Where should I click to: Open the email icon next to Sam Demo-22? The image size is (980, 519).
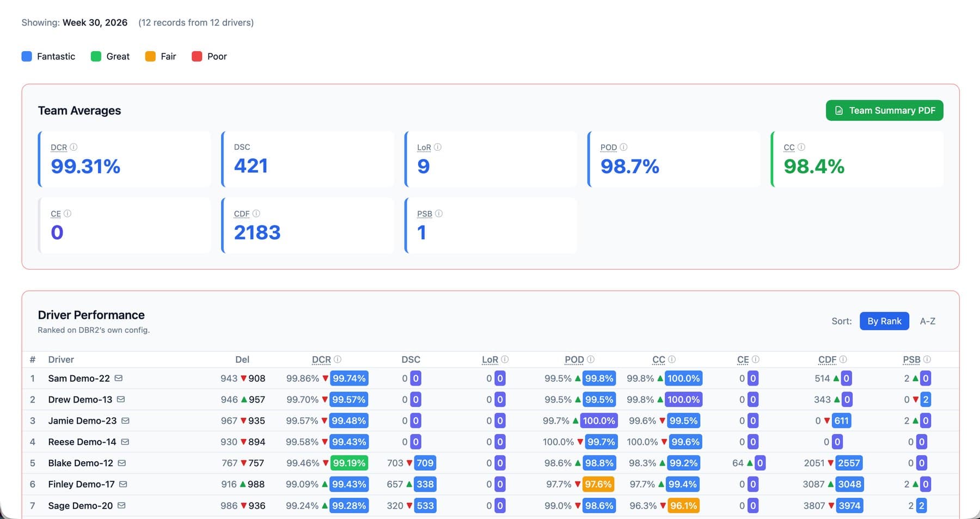(x=119, y=378)
